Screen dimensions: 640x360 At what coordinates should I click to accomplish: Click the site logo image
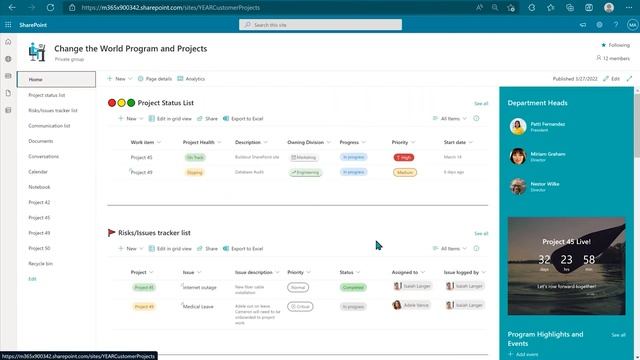37,52
